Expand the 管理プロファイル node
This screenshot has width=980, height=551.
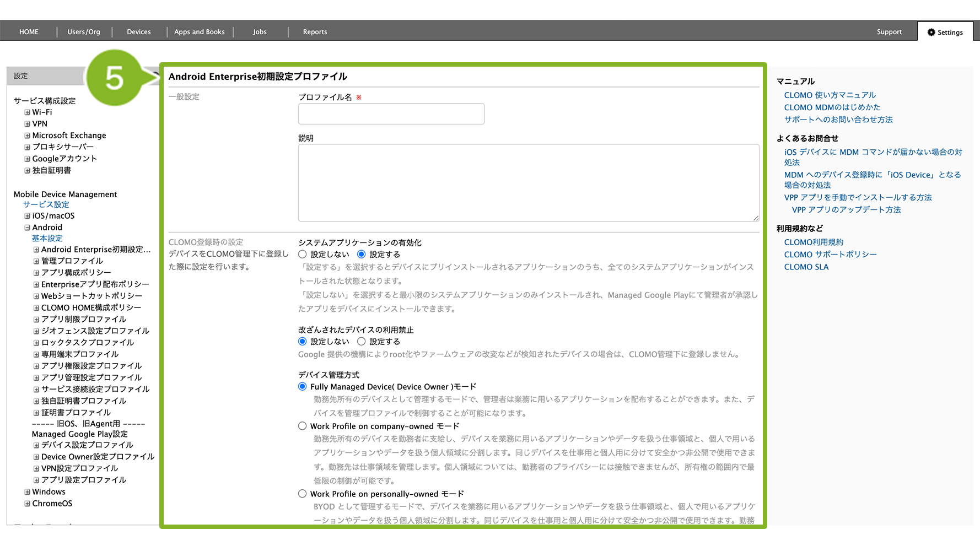point(36,261)
